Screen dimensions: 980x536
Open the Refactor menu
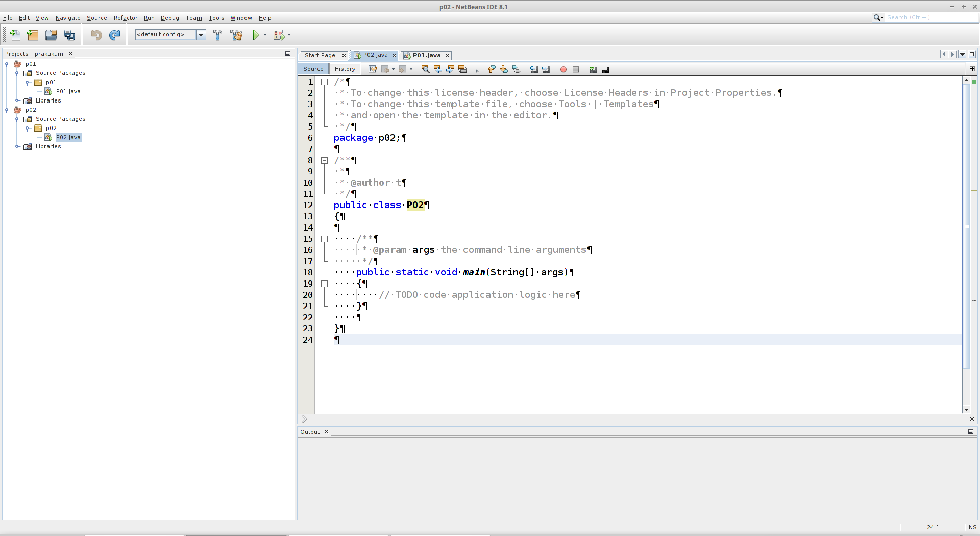click(126, 18)
